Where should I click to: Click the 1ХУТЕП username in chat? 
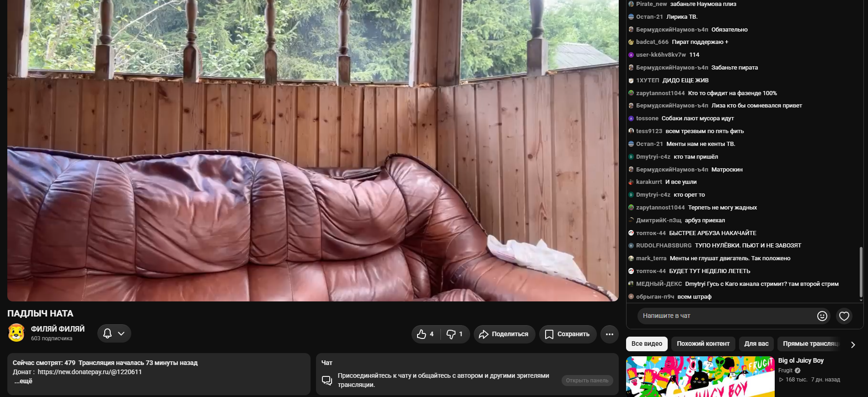click(x=648, y=80)
